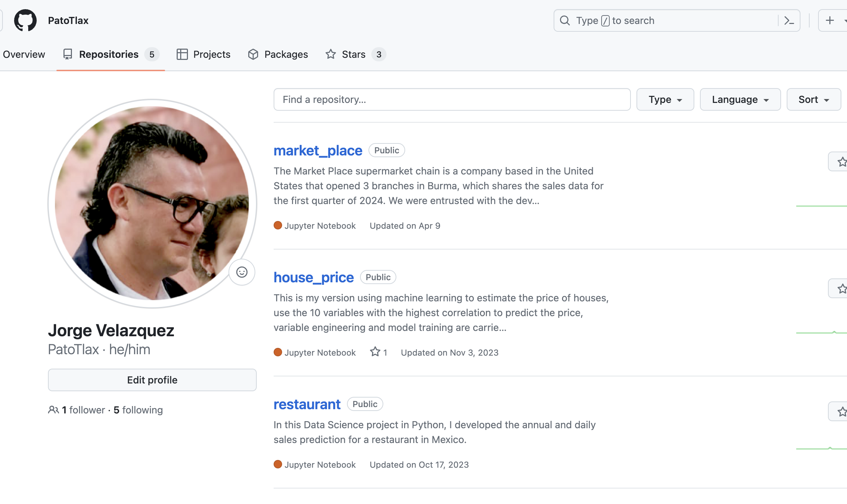Screen dimensions: 847x504
Task: Click the set status smiley icon
Action: point(242,272)
